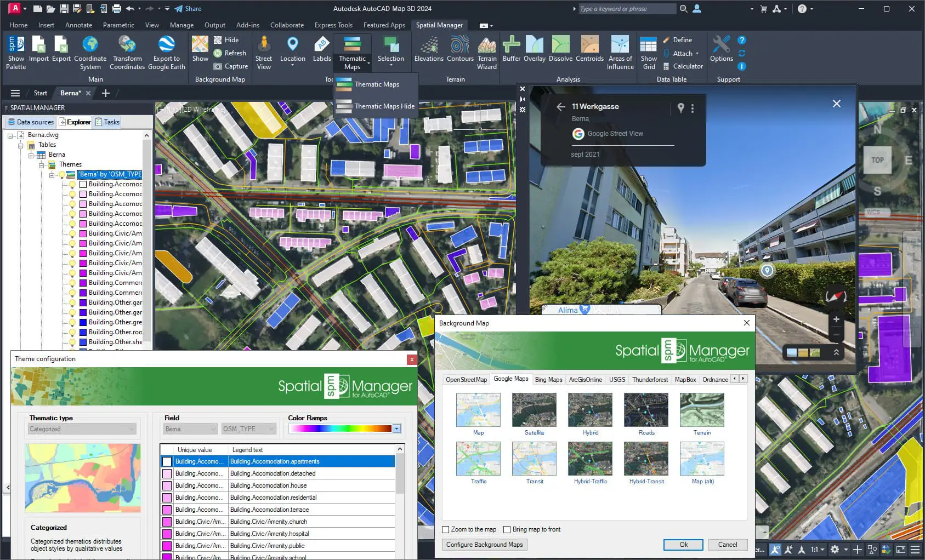Enable Bring map to front checkbox

pos(507,529)
